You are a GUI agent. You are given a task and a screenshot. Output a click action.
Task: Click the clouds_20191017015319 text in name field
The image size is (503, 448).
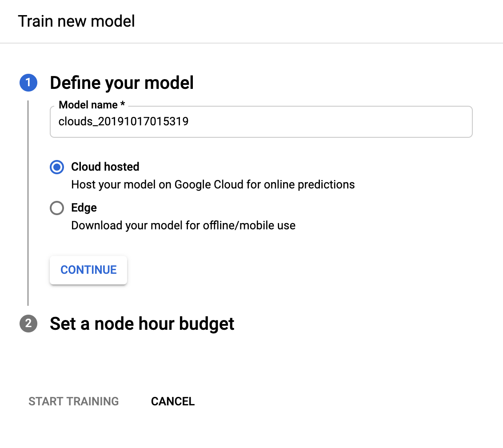(124, 121)
